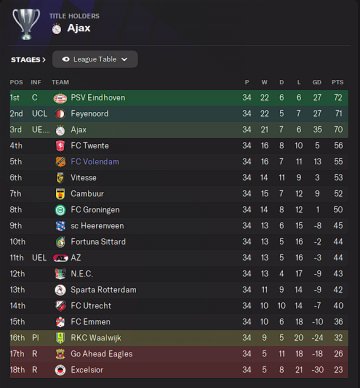Click the FC Twente badge icon

tap(60, 146)
